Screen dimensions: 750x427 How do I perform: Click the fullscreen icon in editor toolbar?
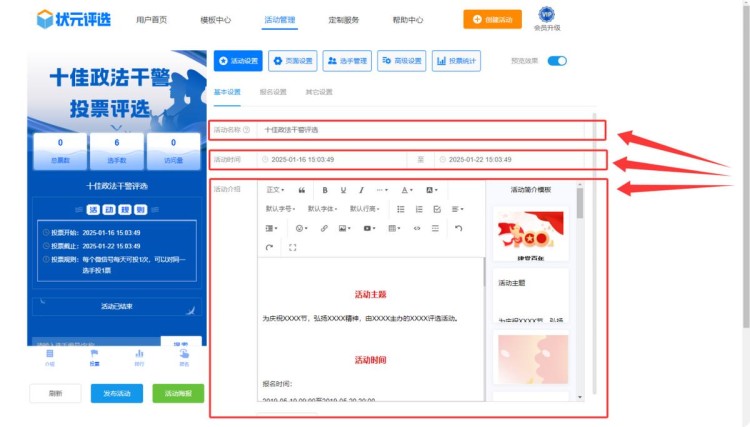(x=293, y=247)
